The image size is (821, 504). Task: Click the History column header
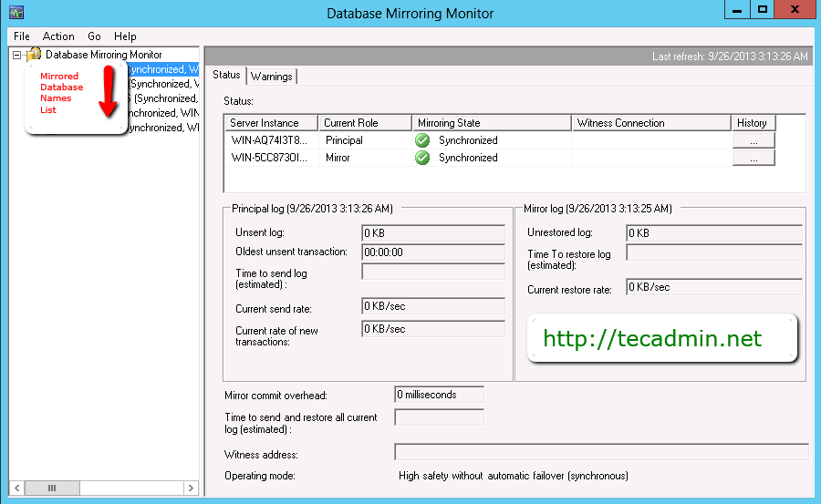click(753, 123)
